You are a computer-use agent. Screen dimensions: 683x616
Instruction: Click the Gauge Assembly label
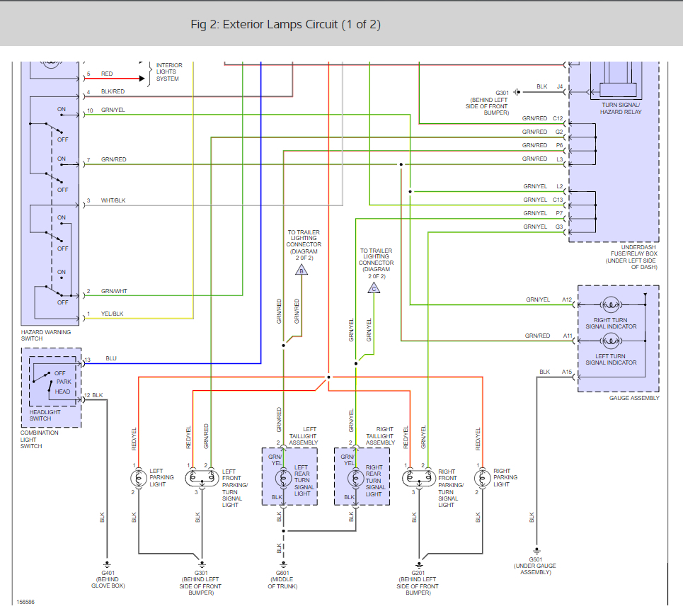coord(634,398)
